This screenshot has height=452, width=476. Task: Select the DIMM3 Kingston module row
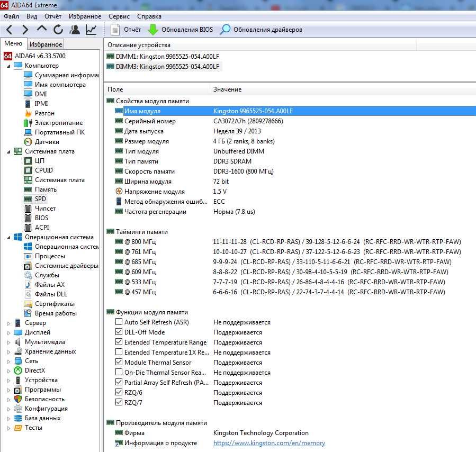(x=163, y=67)
